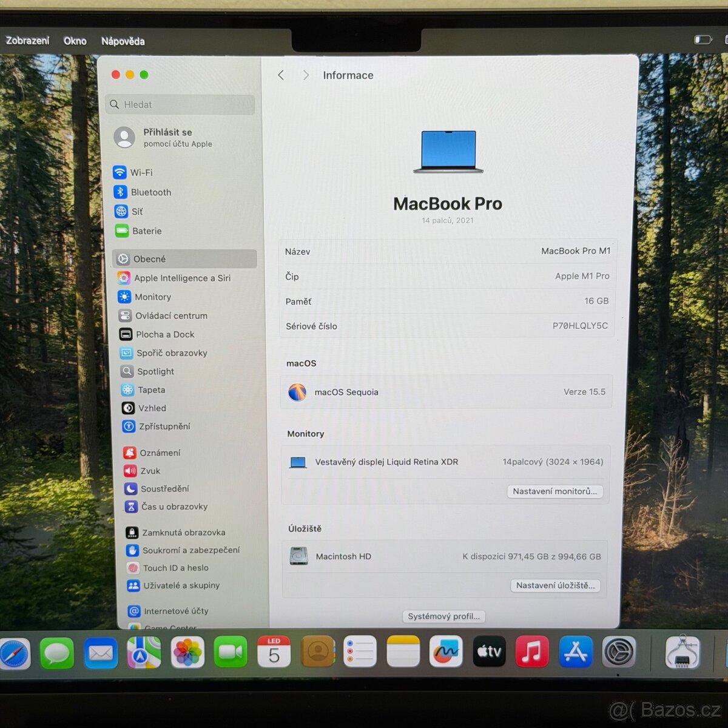Image resolution: width=728 pixels, height=728 pixels.
Task: Launch the App Store from Dock
Action: tap(575, 652)
